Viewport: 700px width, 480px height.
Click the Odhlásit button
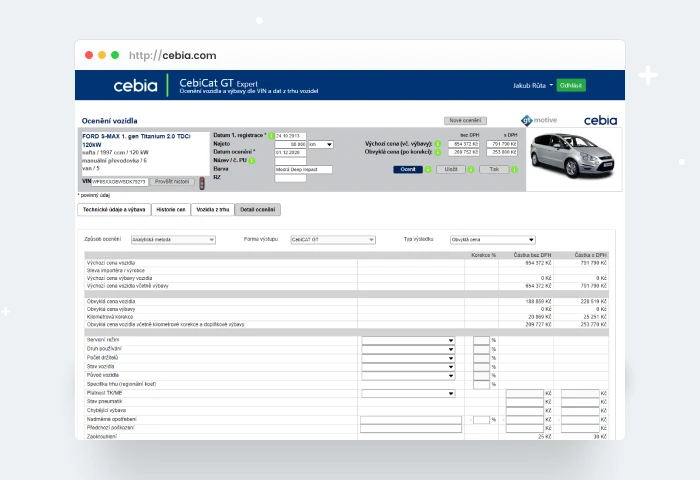pyautogui.click(x=571, y=85)
